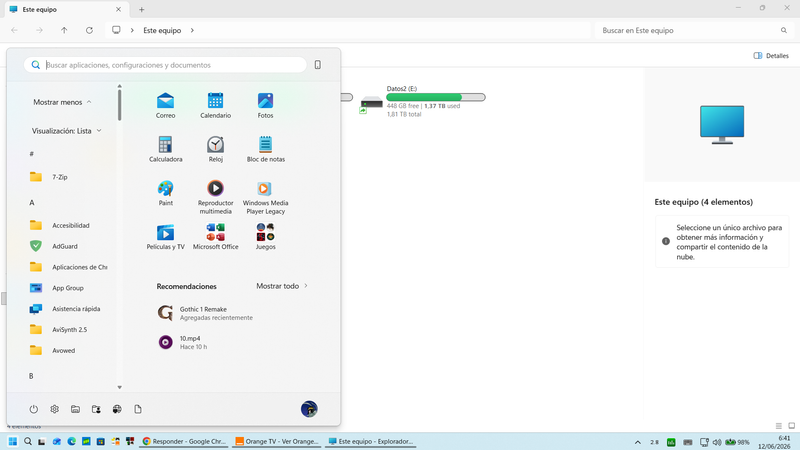The height and width of the screenshot is (450, 800).
Task: Select the Este equipo Explorer tab
Action: pyautogui.click(x=65, y=9)
